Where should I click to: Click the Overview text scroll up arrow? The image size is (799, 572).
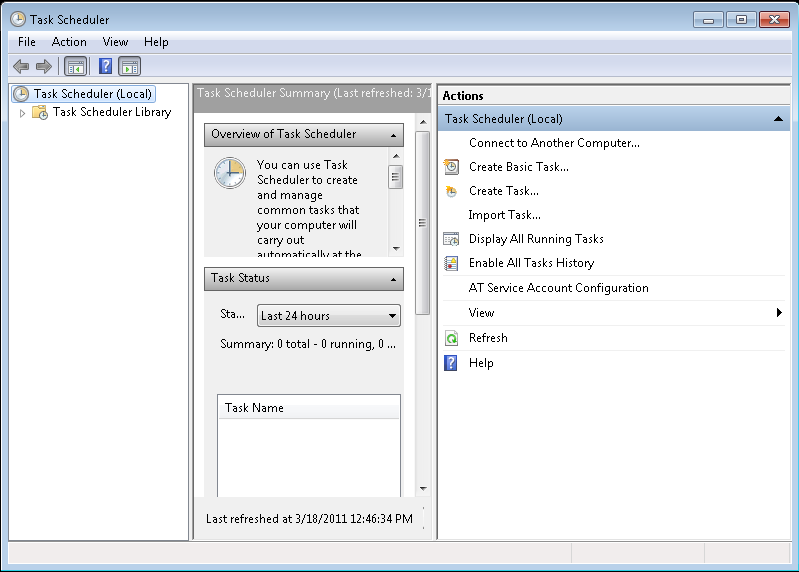coord(396,155)
